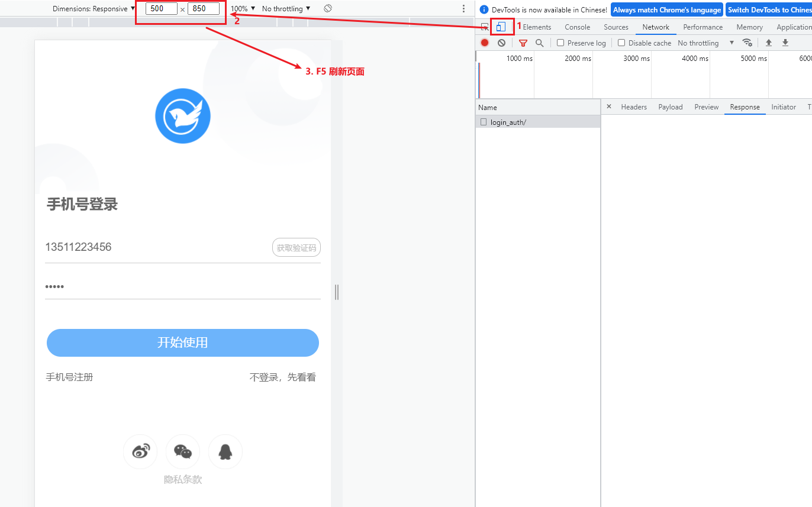Open the Initiator tab of the request
Image resolution: width=812 pixels, height=507 pixels.
click(x=784, y=107)
